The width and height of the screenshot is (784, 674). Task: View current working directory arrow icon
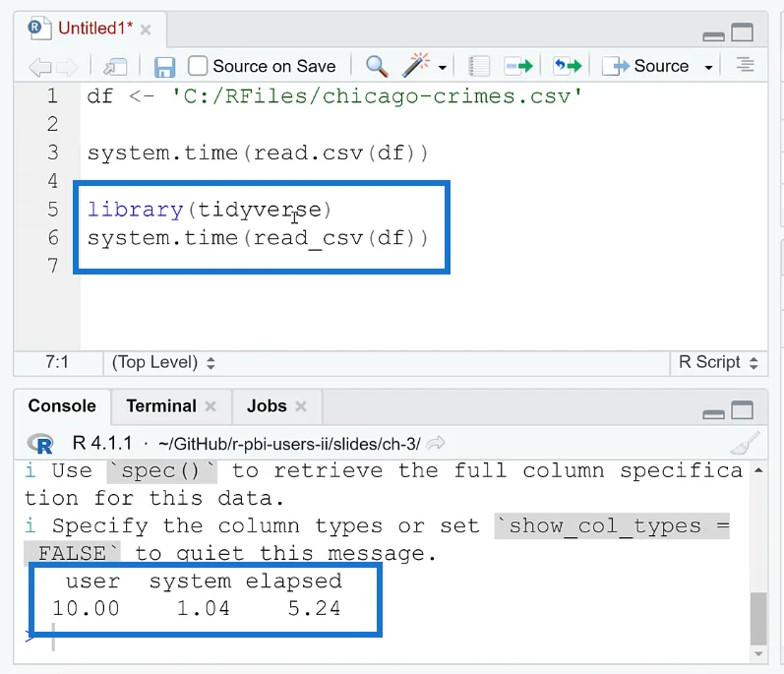tap(436, 443)
